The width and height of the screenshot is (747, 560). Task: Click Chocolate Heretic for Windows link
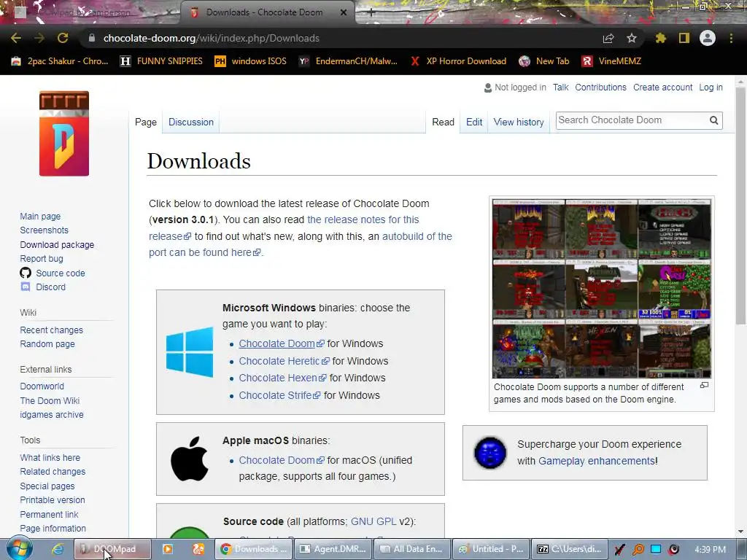coord(284,361)
